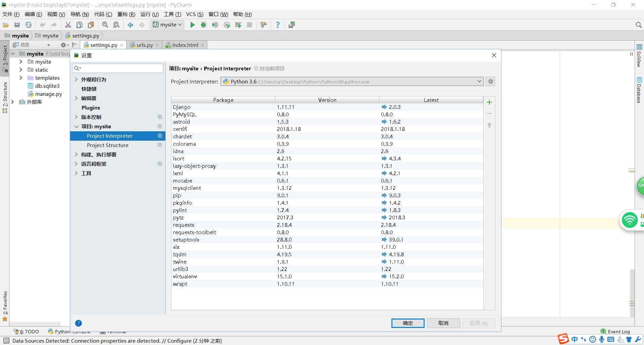Viewport: 644px width, 345px height.
Task: Add a package with the green plus
Action: [x=489, y=102]
